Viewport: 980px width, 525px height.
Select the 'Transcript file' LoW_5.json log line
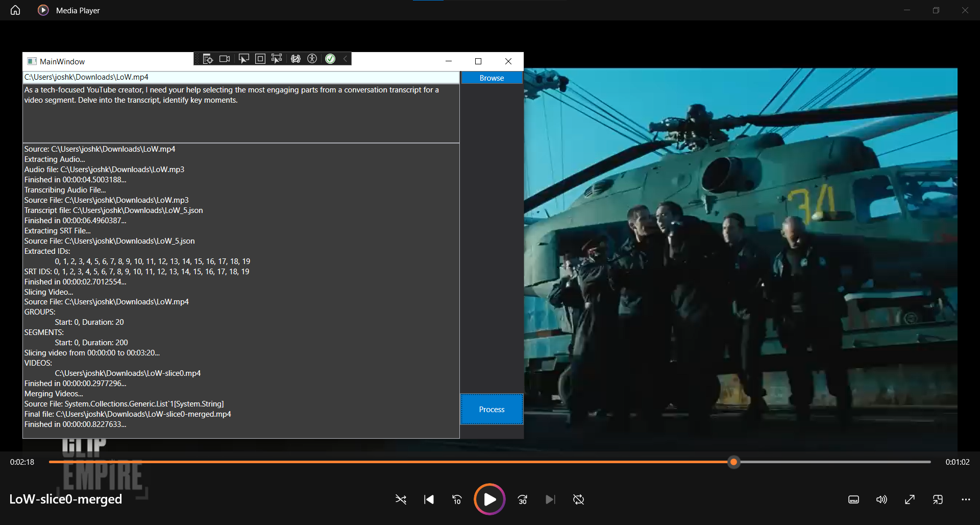click(114, 210)
